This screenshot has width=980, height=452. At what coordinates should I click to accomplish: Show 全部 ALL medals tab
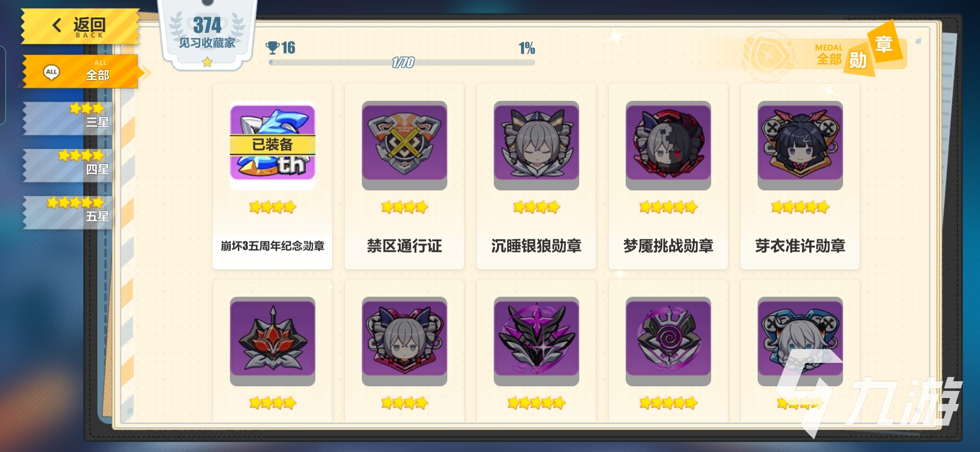click(x=80, y=71)
